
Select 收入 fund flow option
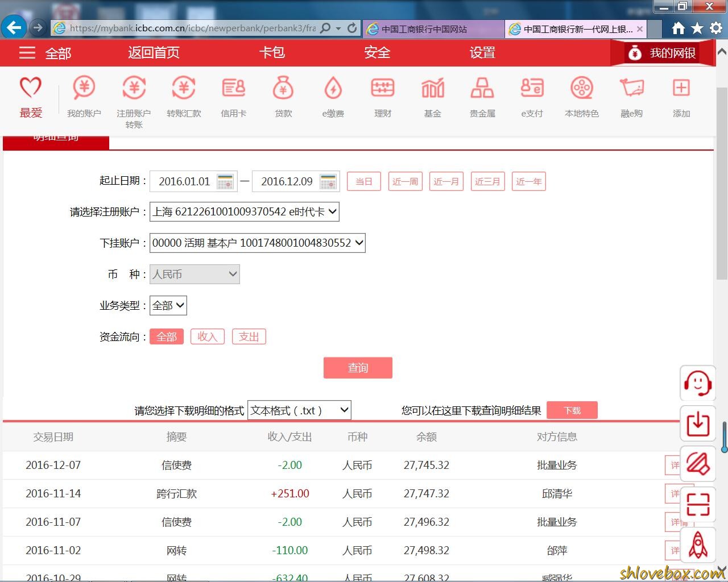tap(208, 336)
